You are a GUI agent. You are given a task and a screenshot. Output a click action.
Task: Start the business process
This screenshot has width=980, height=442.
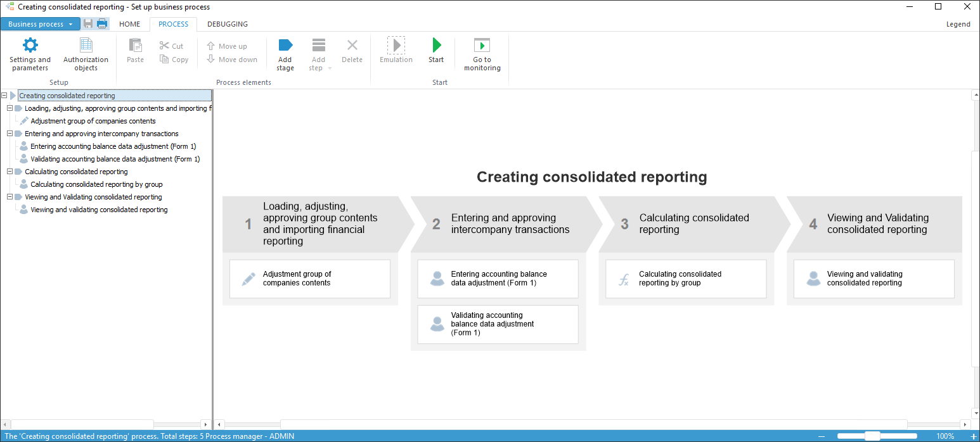(436, 51)
